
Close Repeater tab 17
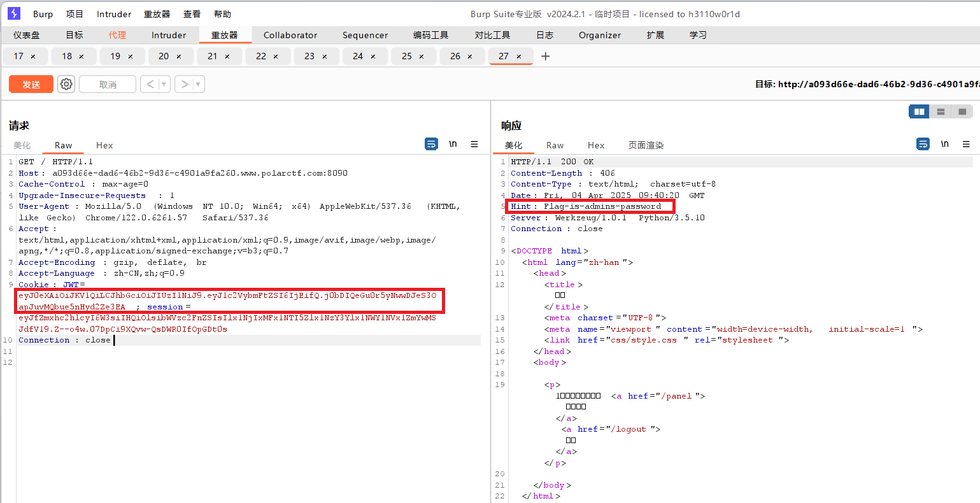33,57
